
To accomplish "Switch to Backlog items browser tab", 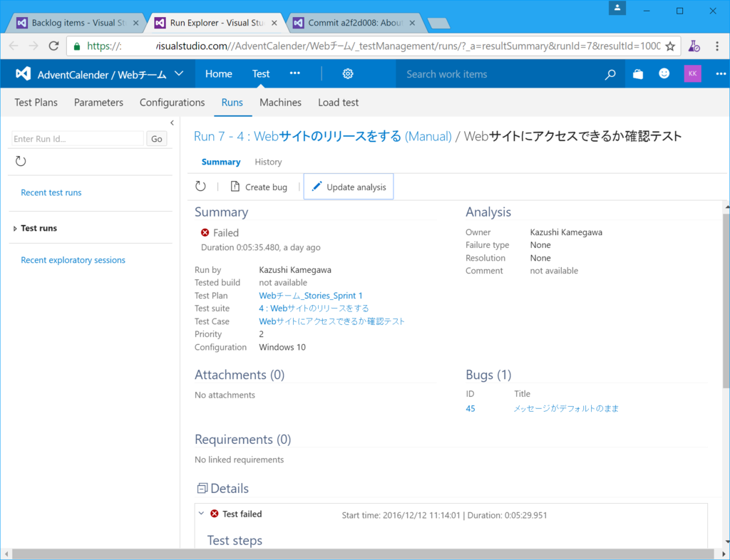I will 77,23.
